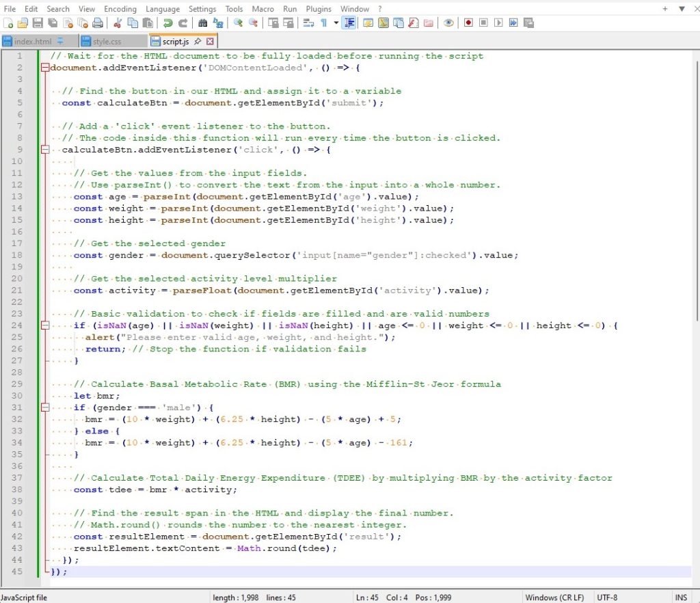
Task: Open the Search menu
Action: (58, 9)
